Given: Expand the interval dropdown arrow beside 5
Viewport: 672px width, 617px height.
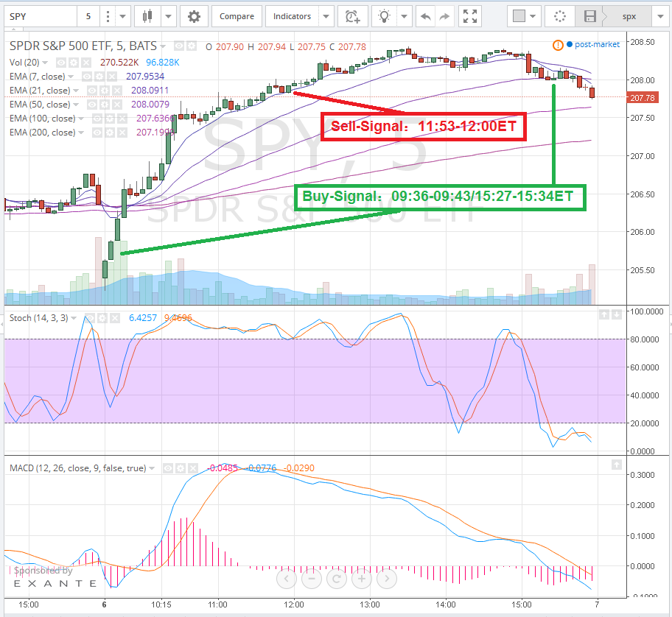Looking at the screenshot, I should click(122, 16).
